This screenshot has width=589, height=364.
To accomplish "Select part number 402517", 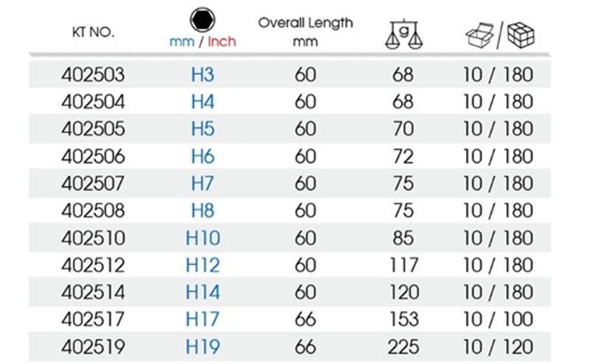I will coord(94,320).
